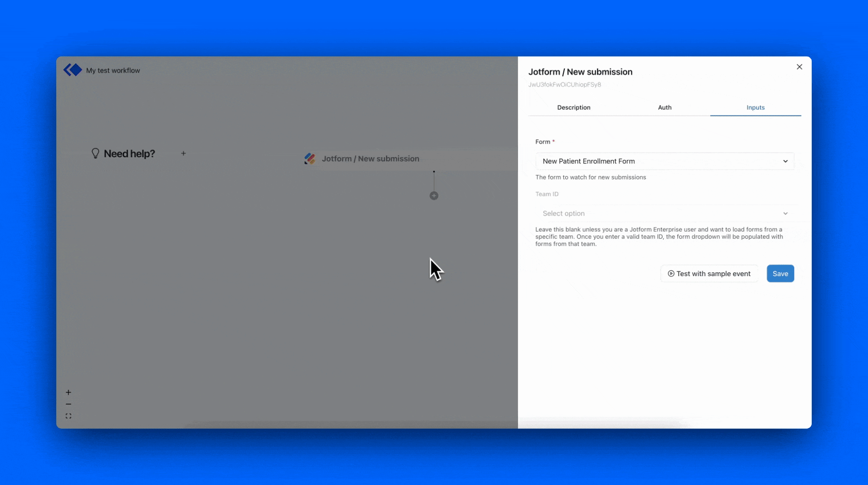Fit the workflow canvas to screen

pos(68,416)
